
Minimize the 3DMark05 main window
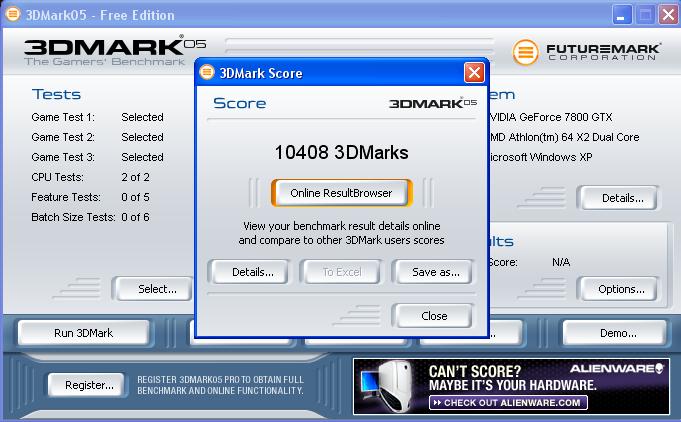[621, 15]
